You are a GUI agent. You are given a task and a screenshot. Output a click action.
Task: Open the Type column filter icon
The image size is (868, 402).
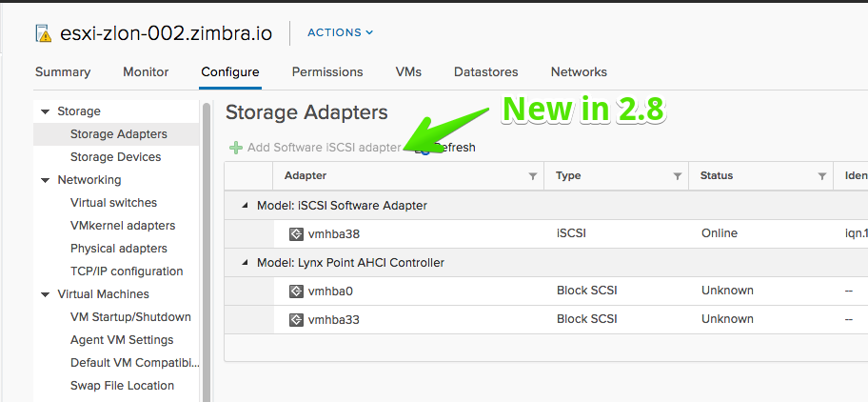tap(677, 176)
